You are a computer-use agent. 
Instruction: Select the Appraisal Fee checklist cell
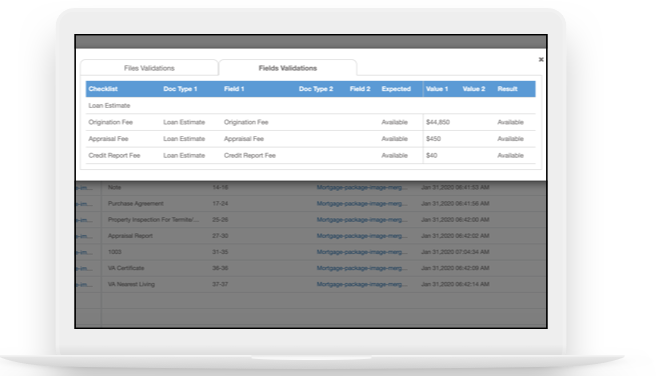108,138
